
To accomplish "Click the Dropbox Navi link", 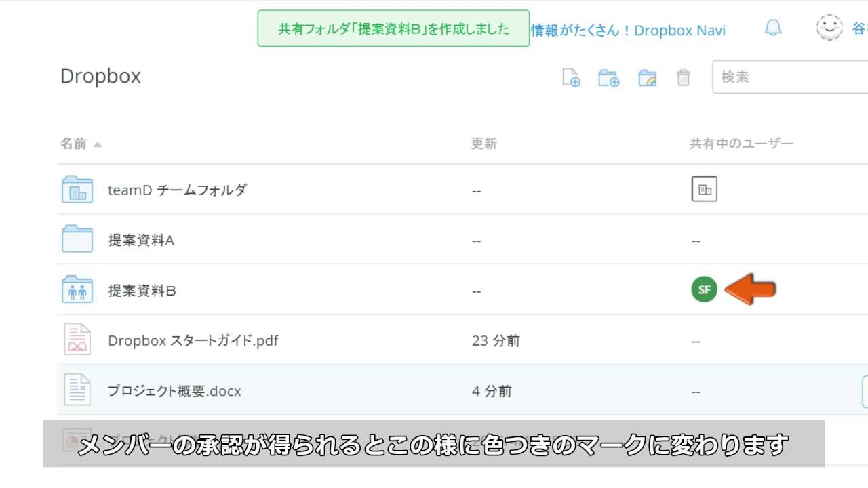I will 628,30.
